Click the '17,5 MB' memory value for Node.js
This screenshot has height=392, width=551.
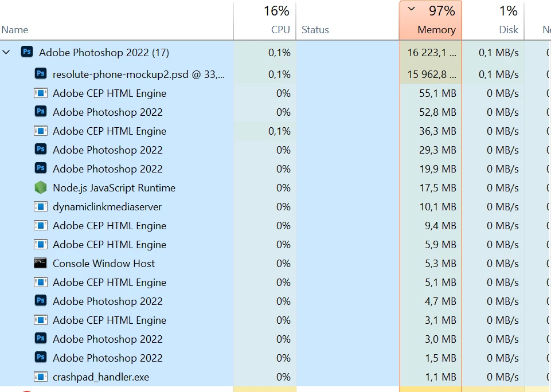pos(437,188)
